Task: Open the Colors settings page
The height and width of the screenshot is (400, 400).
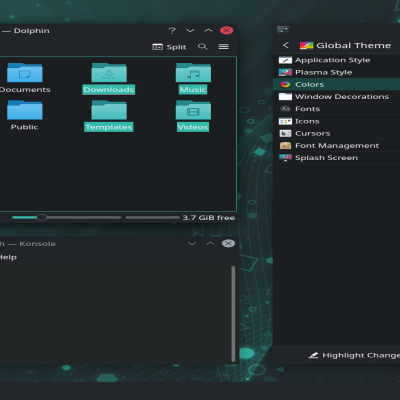Action: [336, 84]
